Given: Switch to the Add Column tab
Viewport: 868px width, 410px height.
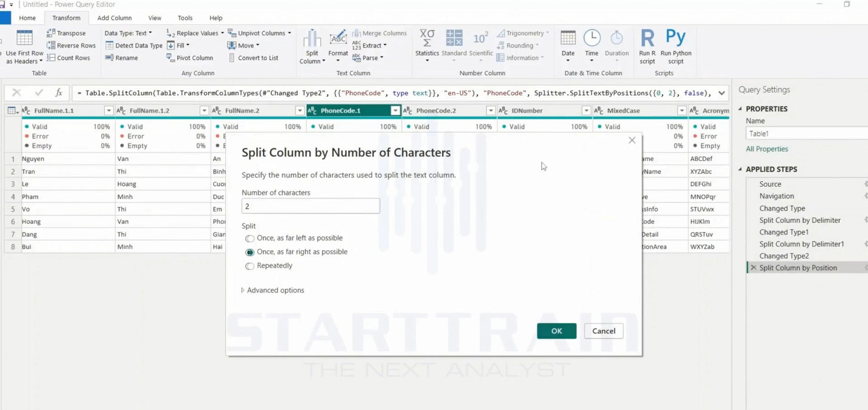Looking at the screenshot, I should coord(114,18).
